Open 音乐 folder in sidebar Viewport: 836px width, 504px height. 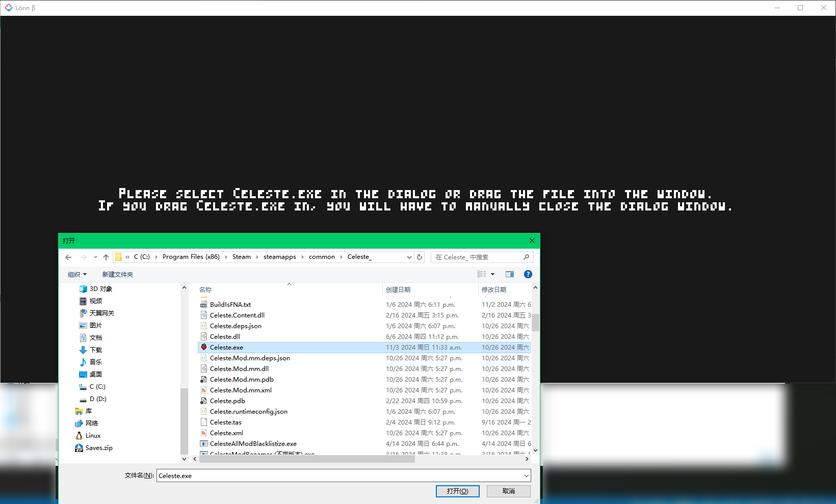pos(91,362)
